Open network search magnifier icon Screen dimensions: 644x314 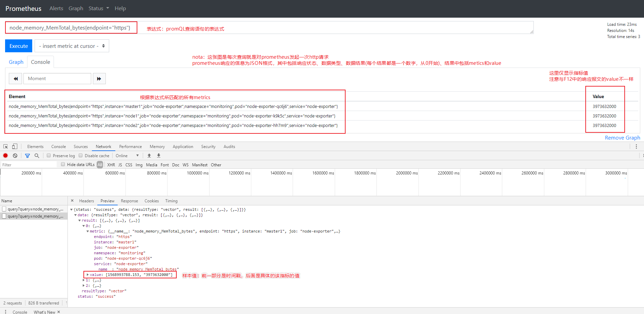[x=37, y=155]
